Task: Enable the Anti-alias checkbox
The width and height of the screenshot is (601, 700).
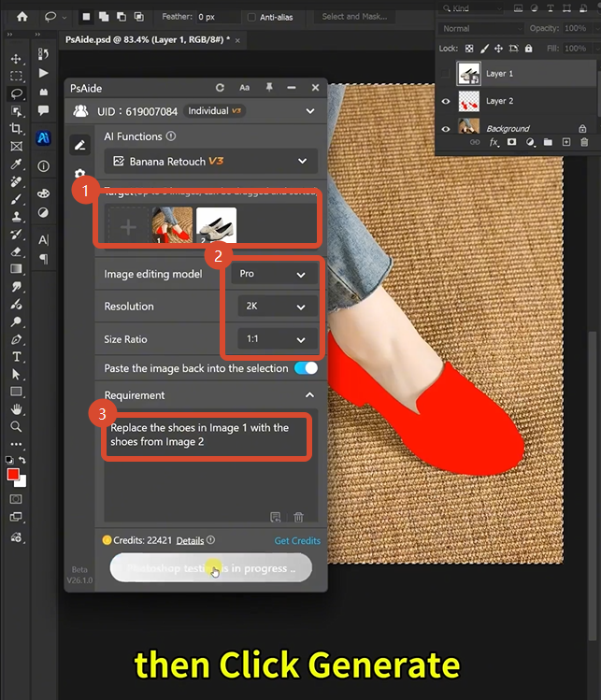Action: tap(251, 17)
